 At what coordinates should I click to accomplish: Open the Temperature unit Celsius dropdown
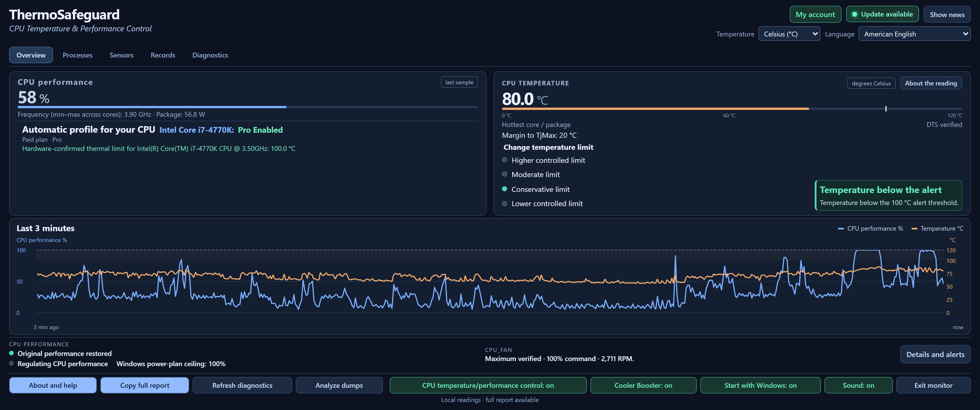(x=789, y=34)
